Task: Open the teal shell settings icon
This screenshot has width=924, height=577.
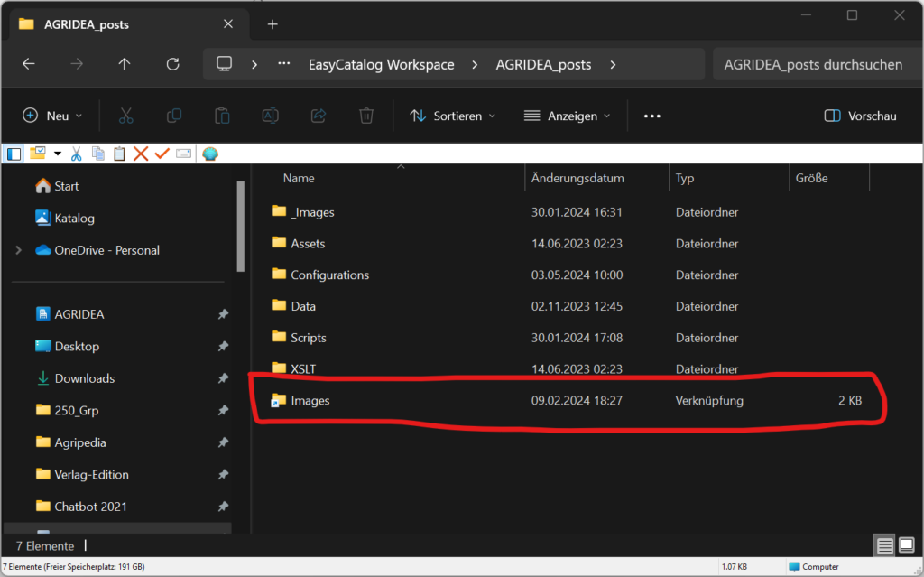Action: (x=210, y=154)
